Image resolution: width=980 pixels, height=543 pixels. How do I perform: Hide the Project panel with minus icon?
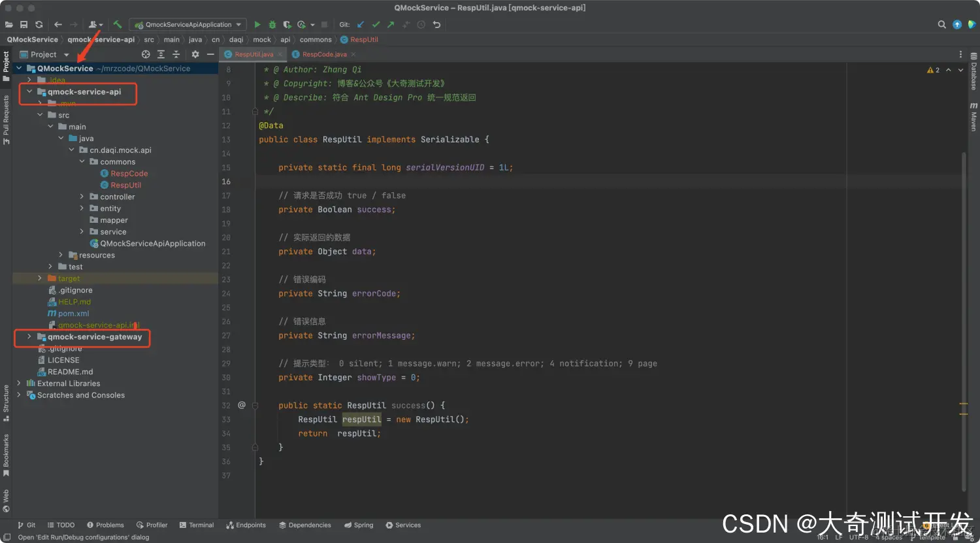(x=210, y=54)
